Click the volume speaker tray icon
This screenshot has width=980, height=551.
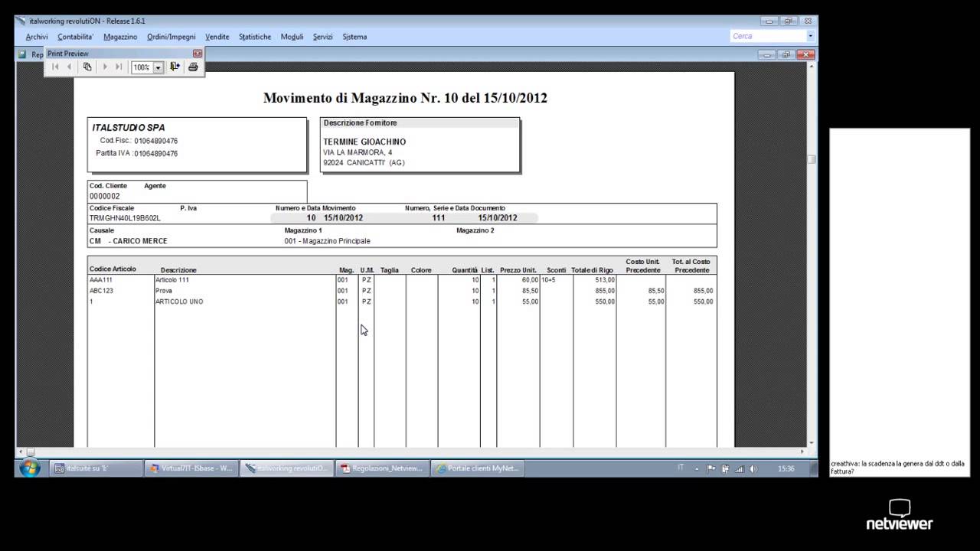(753, 468)
